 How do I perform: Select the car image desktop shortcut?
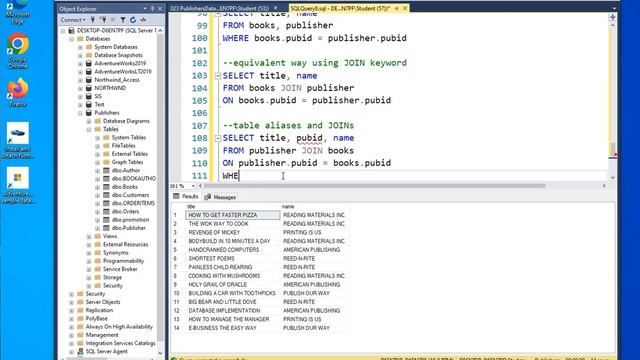18,140
